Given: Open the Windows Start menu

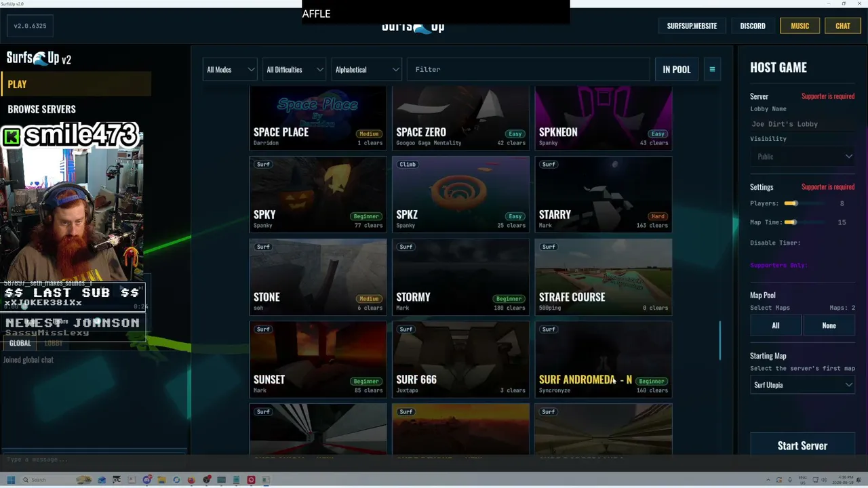Looking at the screenshot, I should [x=11, y=480].
